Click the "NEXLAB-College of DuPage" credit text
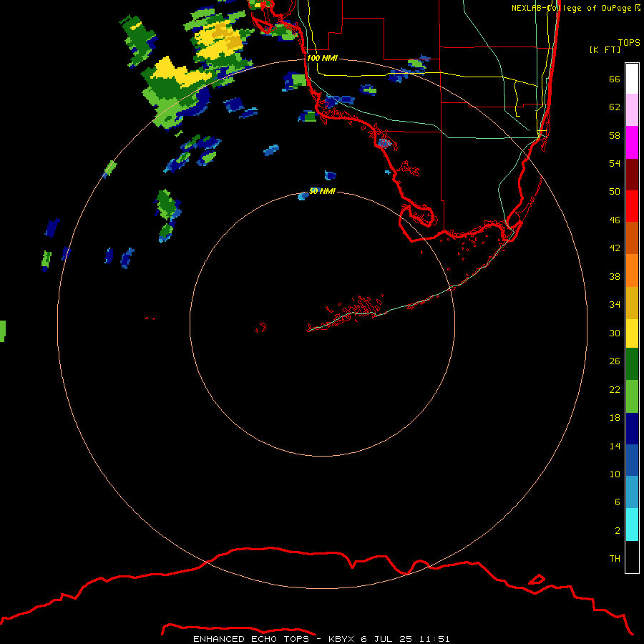This screenshot has height=644, width=644. pyautogui.click(x=571, y=8)
